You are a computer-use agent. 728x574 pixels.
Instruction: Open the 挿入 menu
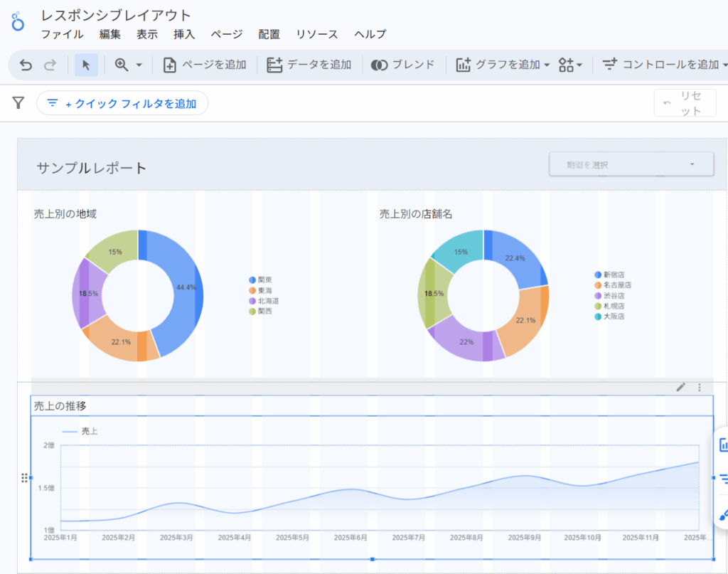click(x=184, y=34)
